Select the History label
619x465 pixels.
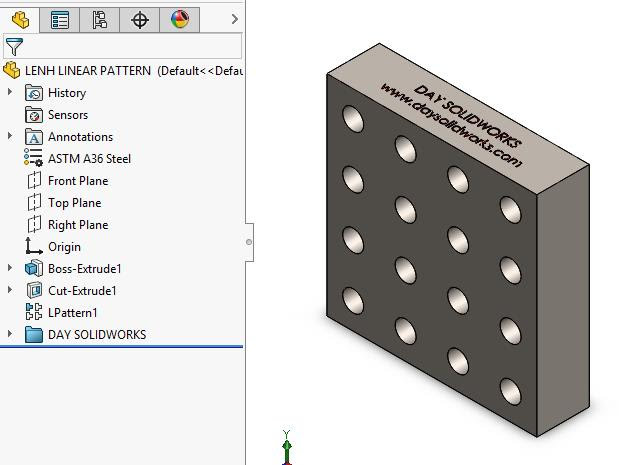click(x=67, y=93)
